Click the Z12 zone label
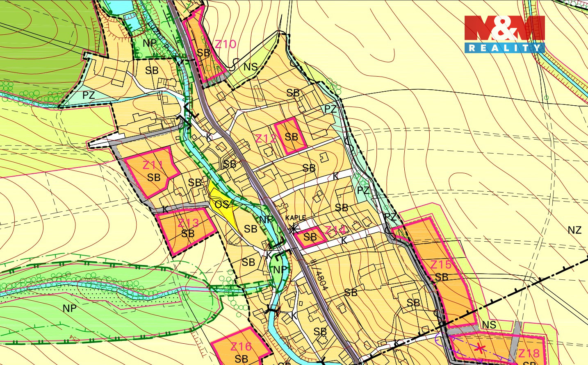This screenshot has width=588, height=365. point(265,138)
